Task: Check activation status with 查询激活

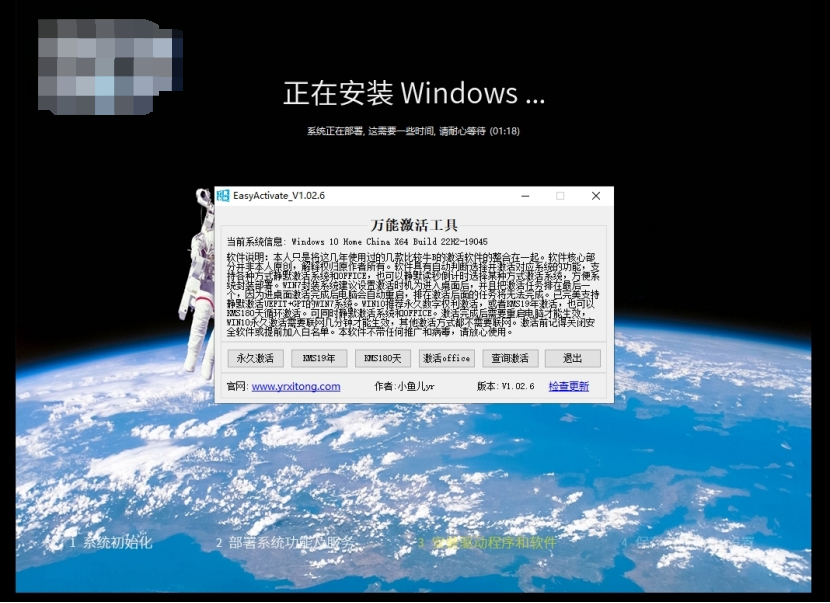Action: point(510,358)
